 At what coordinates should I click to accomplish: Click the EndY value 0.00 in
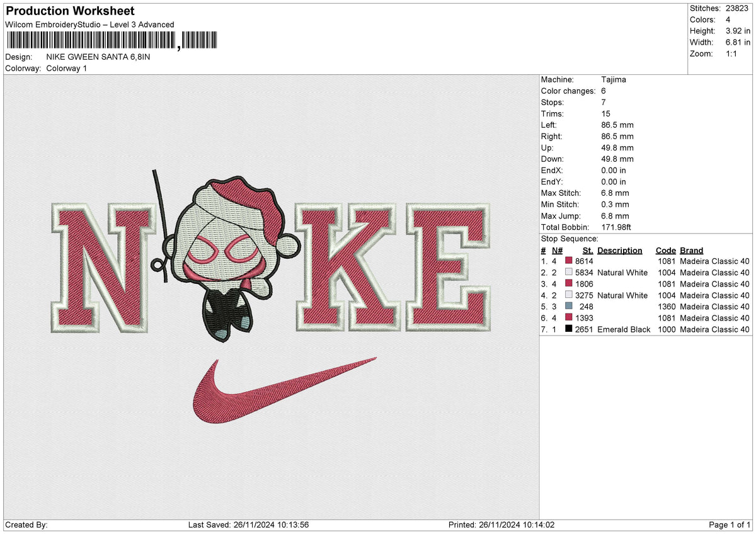tap(614, 182)
